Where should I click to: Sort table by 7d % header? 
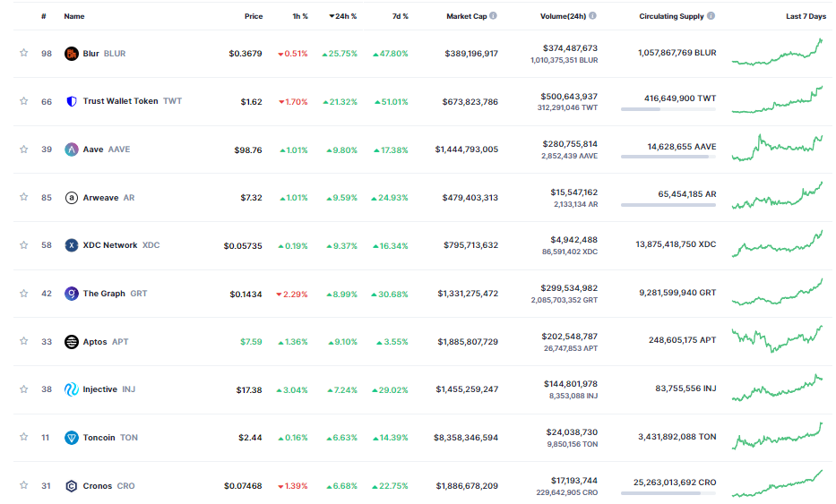[x=401, y=16]
